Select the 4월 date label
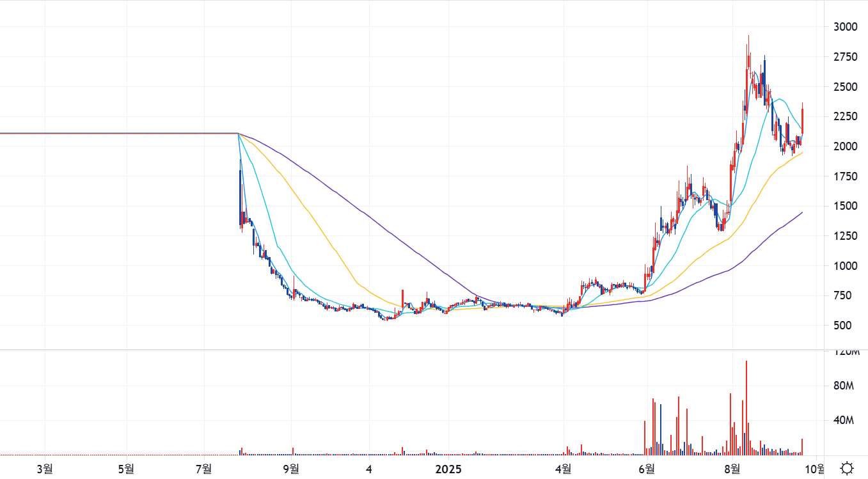Screen dimensions: 868x479 pyautogui.click(x=564, y=469)
